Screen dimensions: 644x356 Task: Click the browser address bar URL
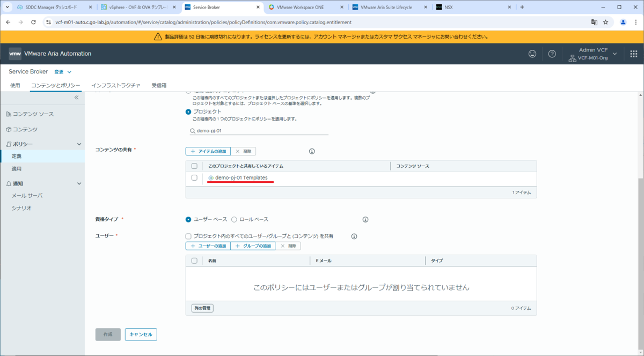tap(203, 22)
